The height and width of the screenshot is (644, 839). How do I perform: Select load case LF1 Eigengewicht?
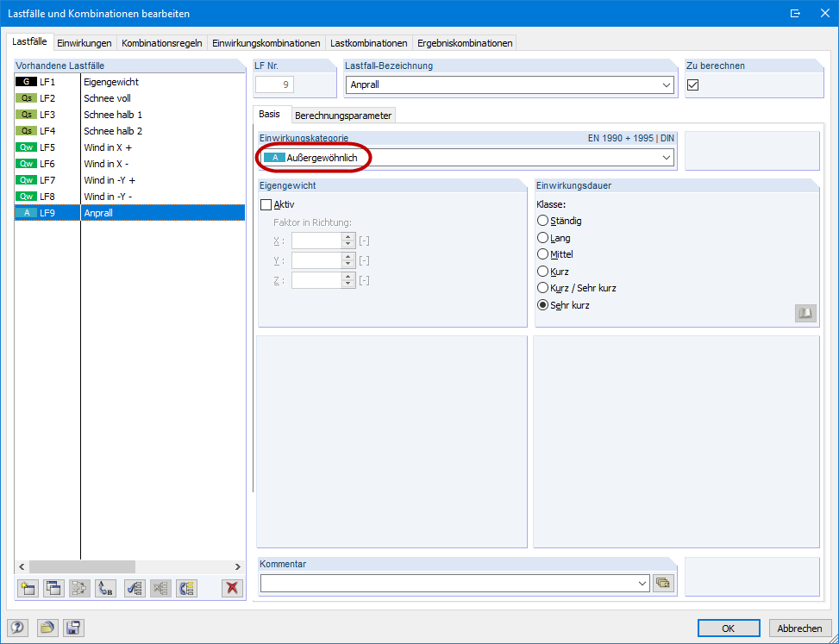(129, 82)
